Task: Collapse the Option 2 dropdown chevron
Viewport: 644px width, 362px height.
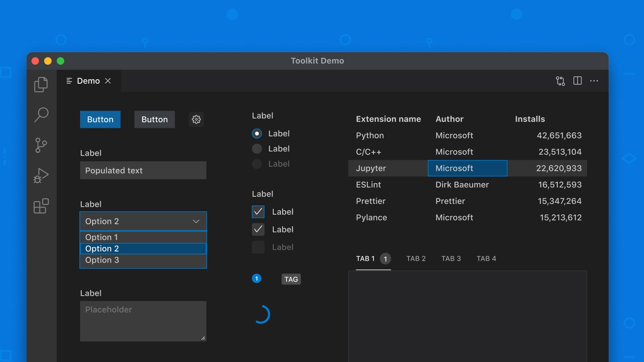Action: (196, 221)
